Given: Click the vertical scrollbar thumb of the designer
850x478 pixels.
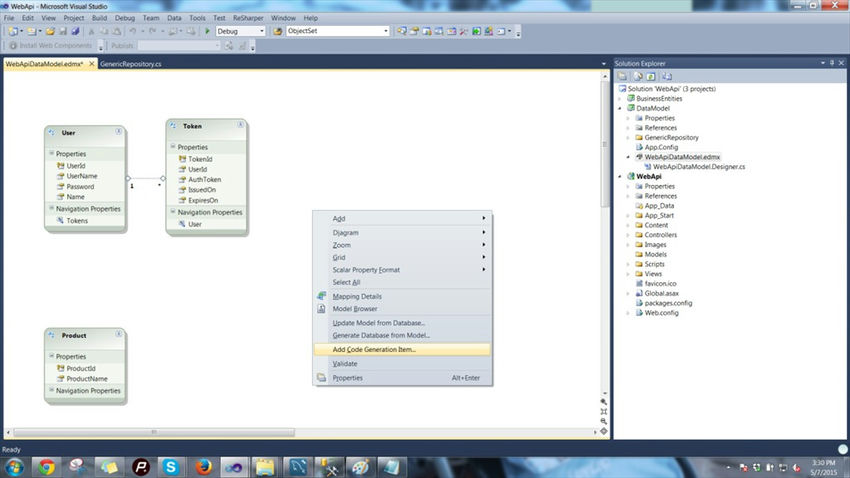Looking at the screenshot, I should pos(604,144).
